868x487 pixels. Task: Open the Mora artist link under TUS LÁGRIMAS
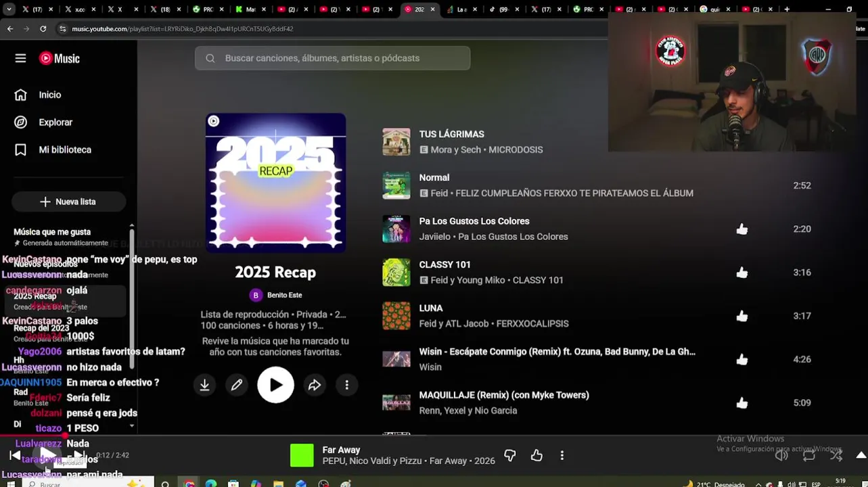tap(442, 149)
